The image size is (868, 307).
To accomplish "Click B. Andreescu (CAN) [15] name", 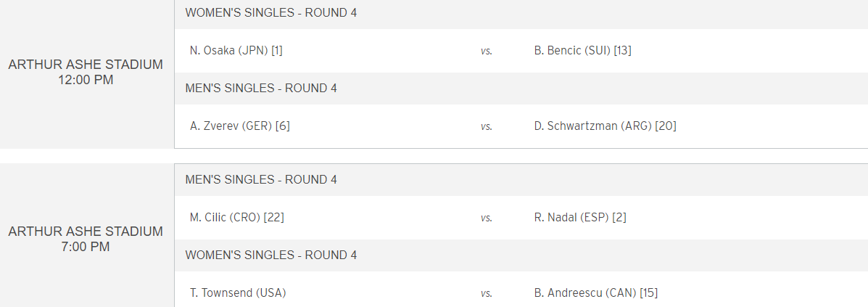I will 595,292.
